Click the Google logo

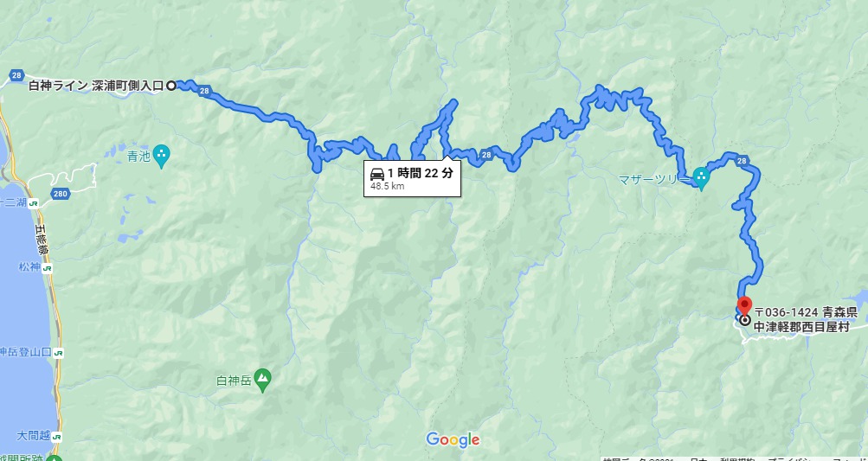pyautogui.click(x=453, y=439)
